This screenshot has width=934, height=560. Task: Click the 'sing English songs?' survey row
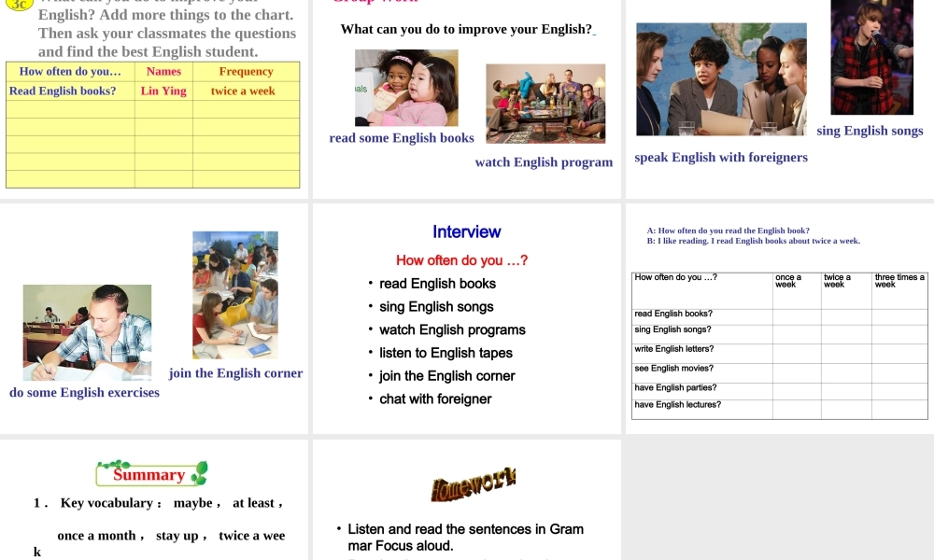click(780, 334)
